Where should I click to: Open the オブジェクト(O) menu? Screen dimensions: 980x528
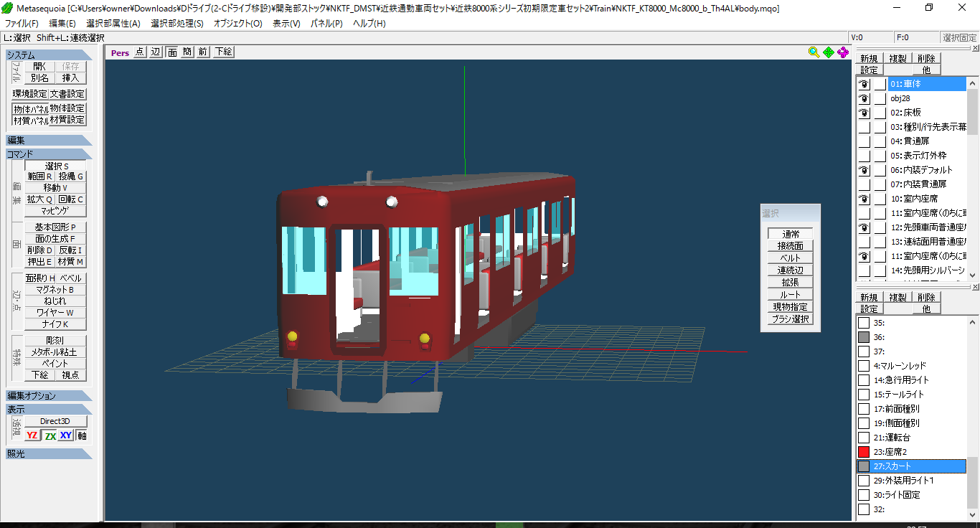238,23
